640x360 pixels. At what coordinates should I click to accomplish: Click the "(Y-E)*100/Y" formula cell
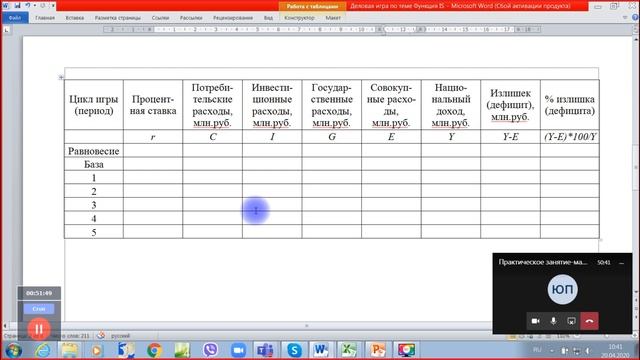point(570,137)
